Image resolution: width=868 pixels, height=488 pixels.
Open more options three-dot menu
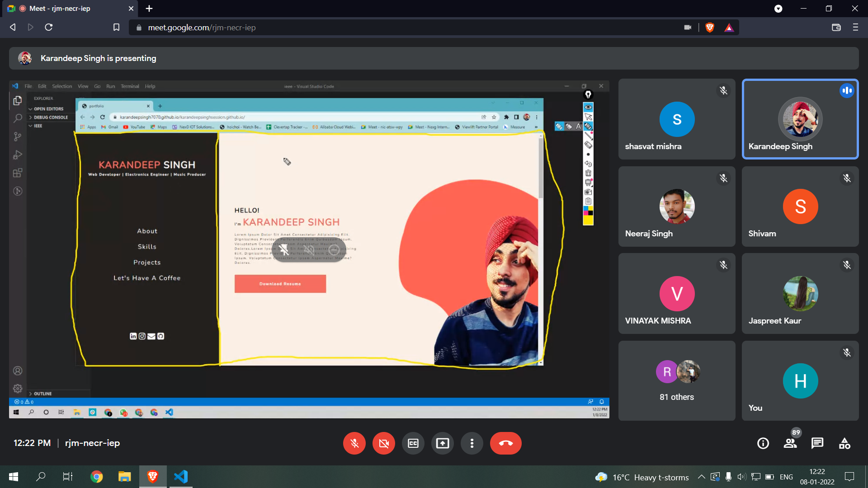click(x=472, y=443)
